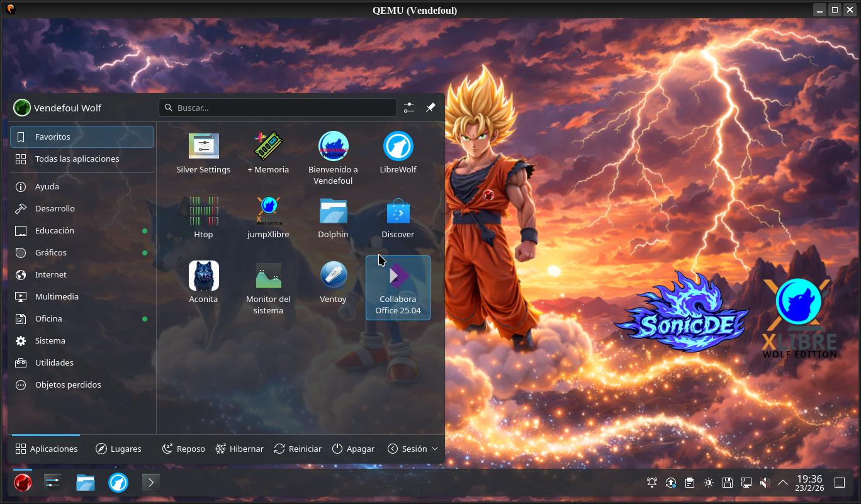Expand taskbar arrow launcher button
861x504 pixels.
150,483
